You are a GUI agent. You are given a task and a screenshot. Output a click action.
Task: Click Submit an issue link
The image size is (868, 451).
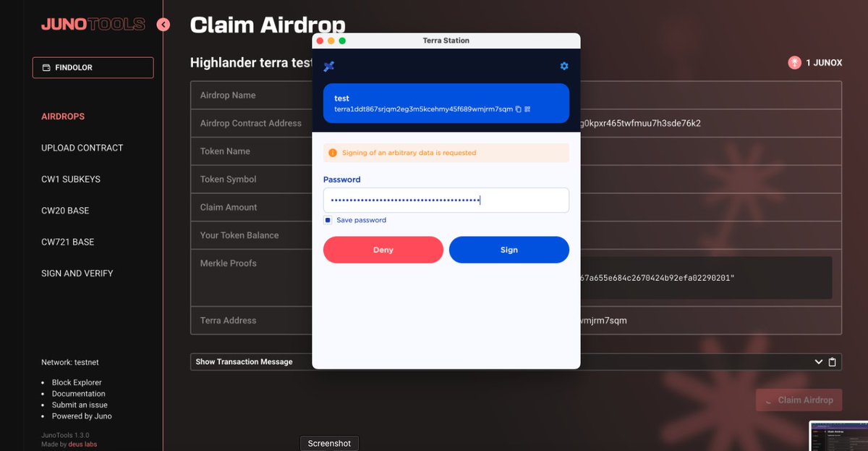pos(80,405)
